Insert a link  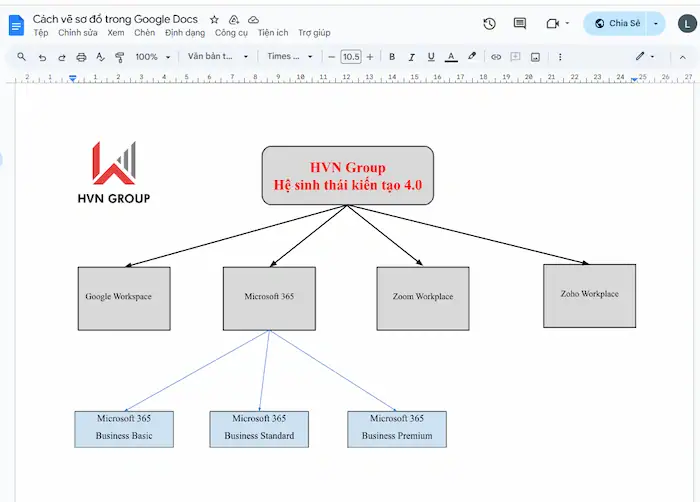pyautogui.click(x=496, y=57)
